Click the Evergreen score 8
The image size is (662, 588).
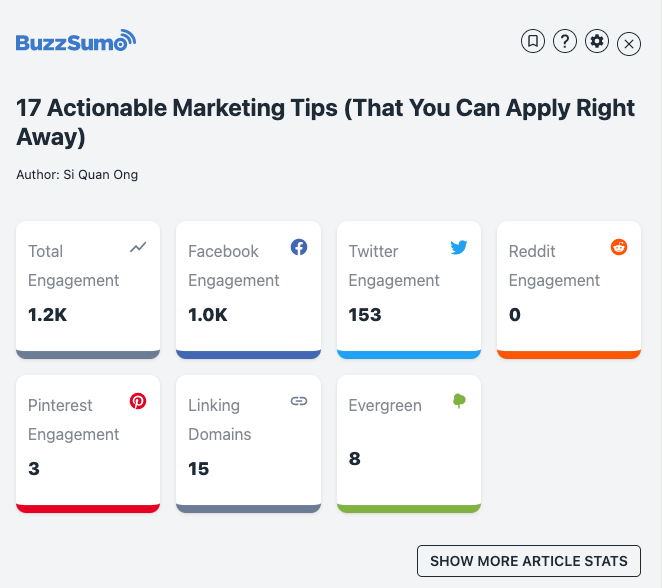pos(355,459)
